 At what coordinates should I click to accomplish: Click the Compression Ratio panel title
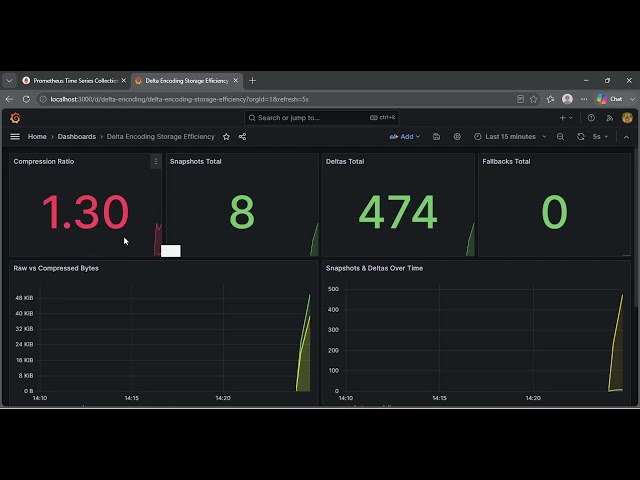coord(44,162)
